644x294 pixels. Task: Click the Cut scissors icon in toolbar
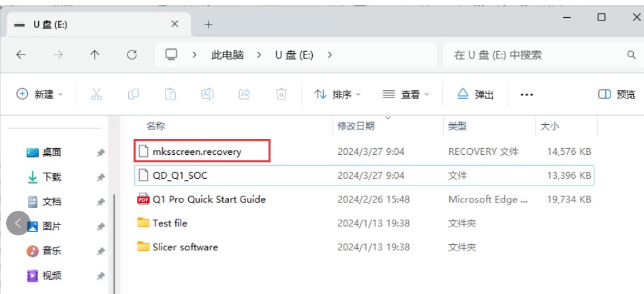tap(96, 94)
